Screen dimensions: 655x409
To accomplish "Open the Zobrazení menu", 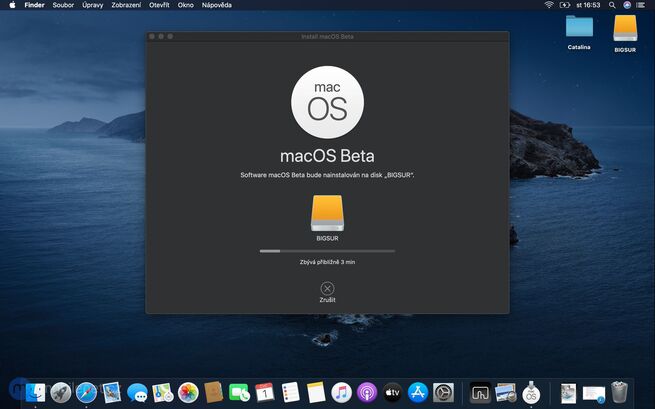I will 126,5.
